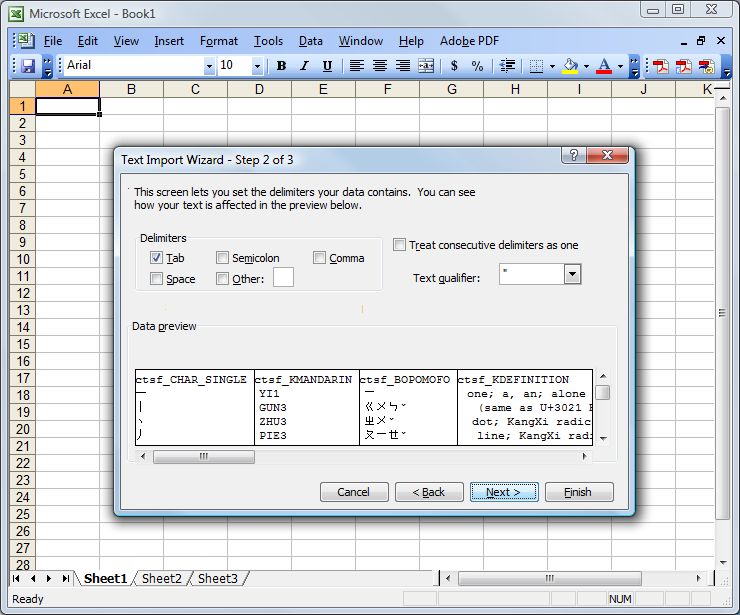740x615 pixels.
Task: Switch to Sheet3 tab
Action: click(x=218, y=578)
